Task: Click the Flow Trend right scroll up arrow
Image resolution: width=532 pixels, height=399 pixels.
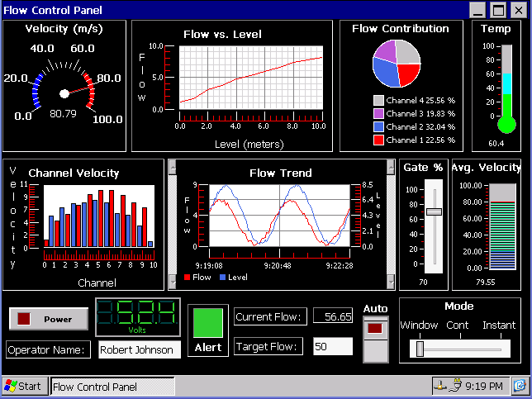Action: (x=392, y=167)
